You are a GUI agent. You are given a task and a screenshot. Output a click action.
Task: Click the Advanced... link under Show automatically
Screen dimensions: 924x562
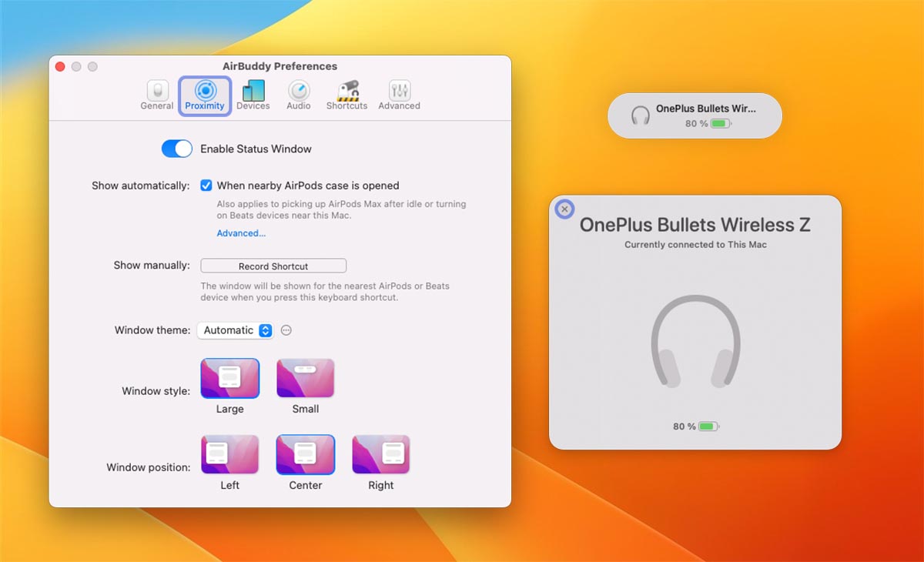click(x=241, y=233)
